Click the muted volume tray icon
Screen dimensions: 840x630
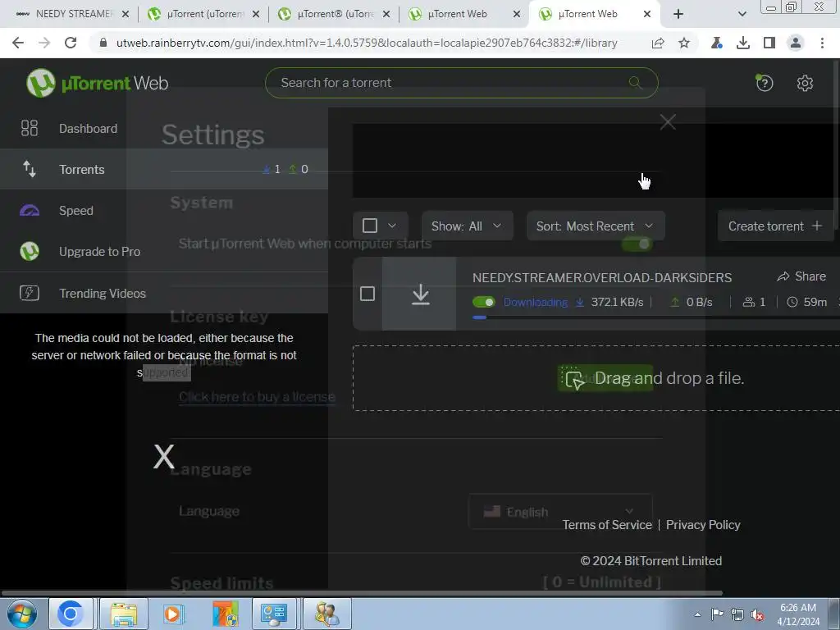tap(757, 614)
